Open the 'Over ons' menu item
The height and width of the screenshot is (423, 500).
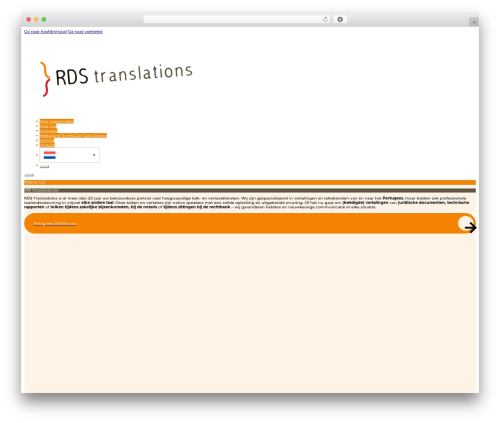(x=48, y=126)
